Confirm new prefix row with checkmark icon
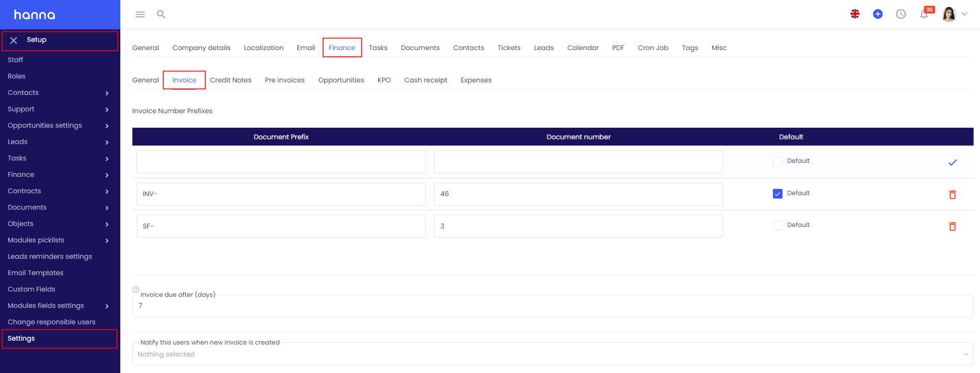The width and height of the screenshot is (980, 373). click(953, 162)
